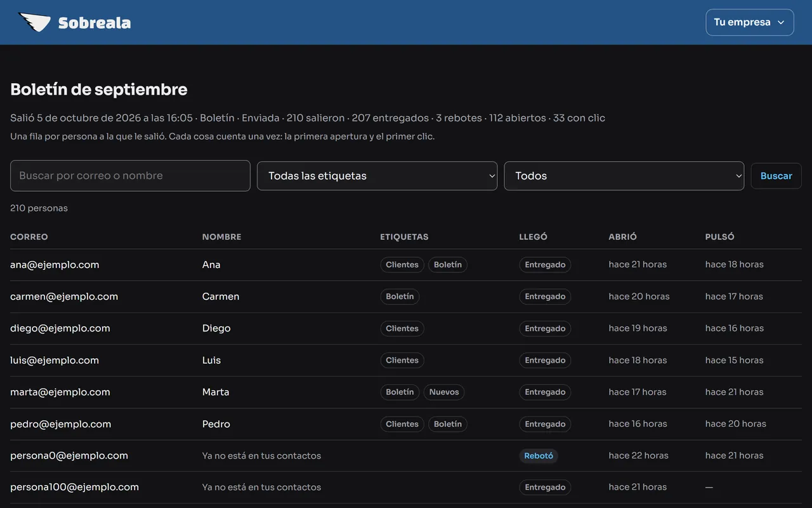Focus the Buscar por correo o nombre field
Image resolution: width=812 pixels, height=508 pixels.
(x=130, y=176)
